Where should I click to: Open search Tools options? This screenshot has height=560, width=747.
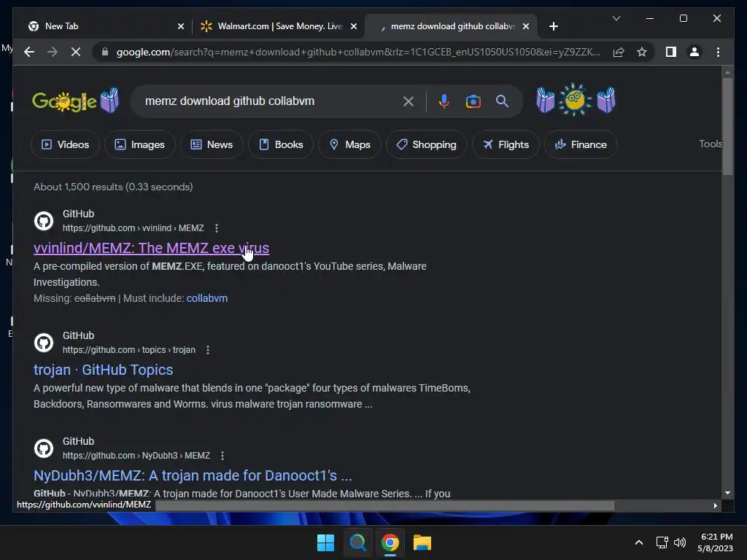(710, 144)
